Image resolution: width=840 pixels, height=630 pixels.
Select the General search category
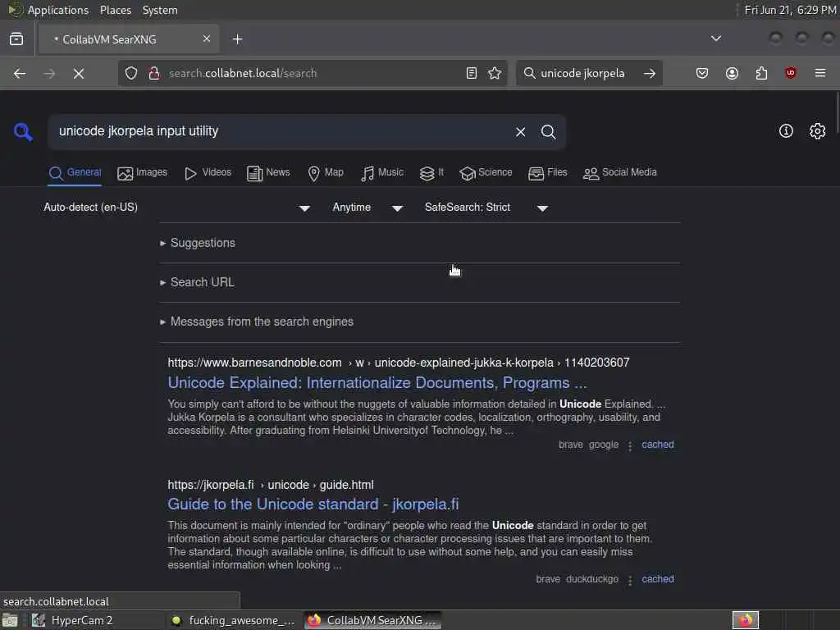75,173
